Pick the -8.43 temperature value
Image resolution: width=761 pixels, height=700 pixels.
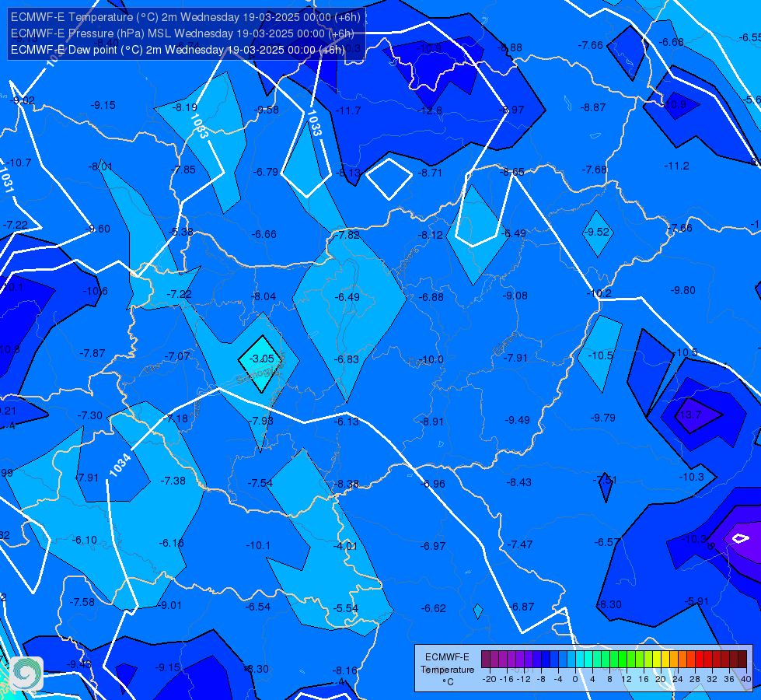(518, 482)
